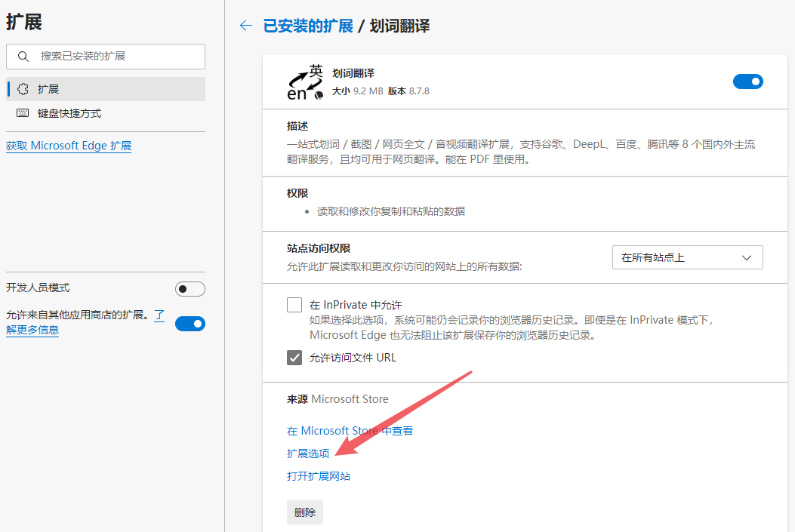Disable 允许来自其他应用商店的扩展 toggle
The height and width of the screenshot is (532, 795).
(190, 324)
